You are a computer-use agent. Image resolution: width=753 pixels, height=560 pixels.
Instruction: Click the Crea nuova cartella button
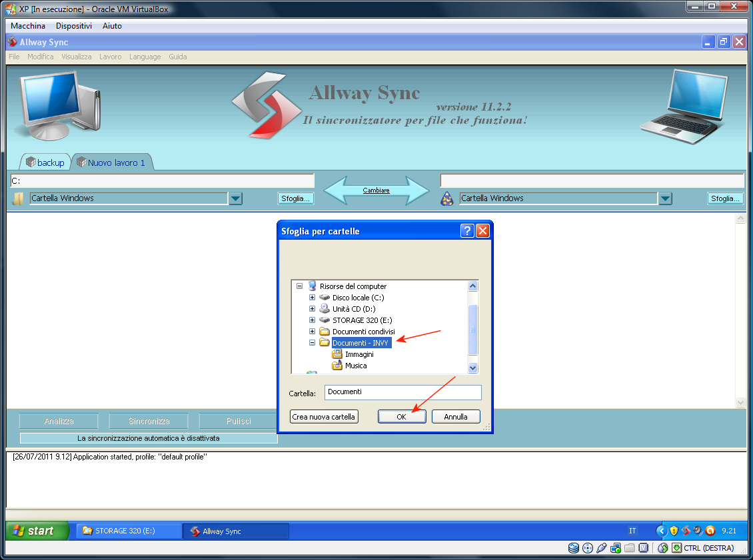(324, 417)
